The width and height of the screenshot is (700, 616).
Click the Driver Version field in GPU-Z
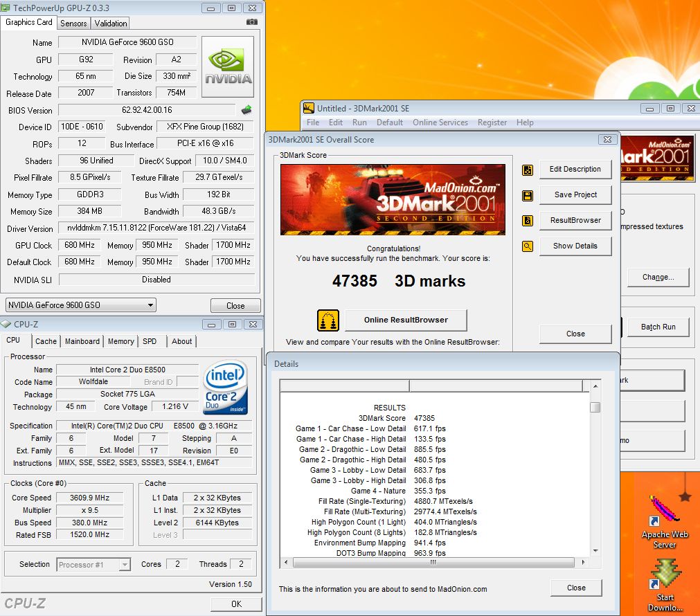click(156, 228)
